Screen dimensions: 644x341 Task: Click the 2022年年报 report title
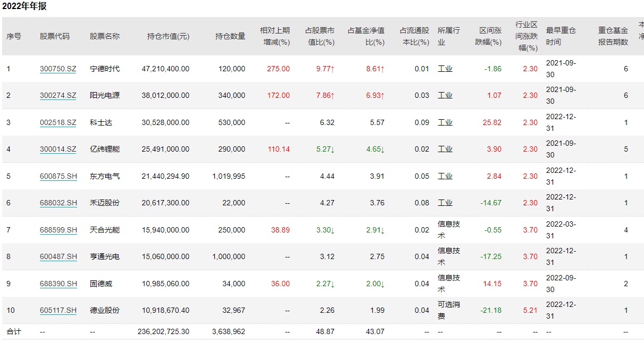[24, 7]
